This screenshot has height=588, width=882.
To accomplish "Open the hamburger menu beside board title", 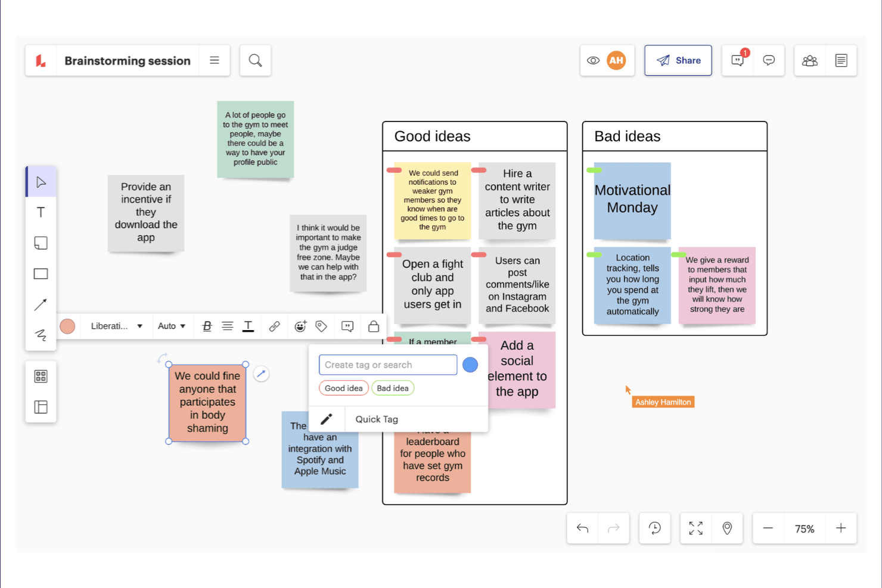I will pos(215,60).
